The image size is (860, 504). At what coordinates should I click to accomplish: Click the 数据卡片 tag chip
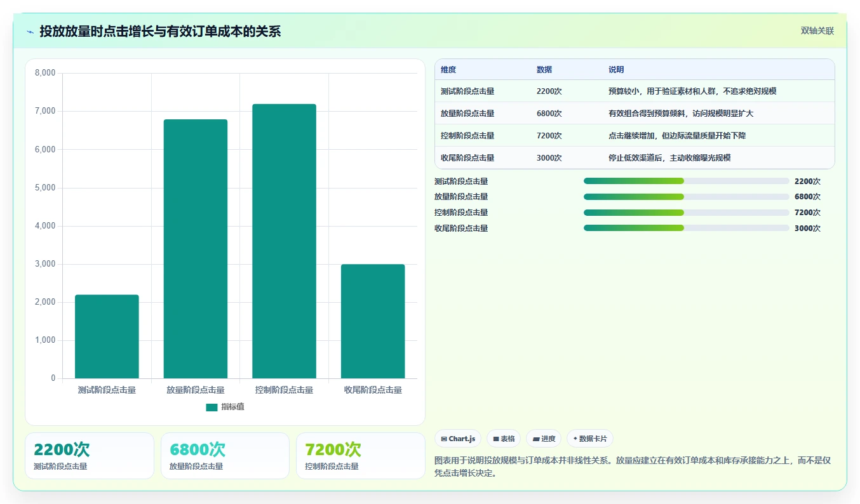[x=590, y=439]
